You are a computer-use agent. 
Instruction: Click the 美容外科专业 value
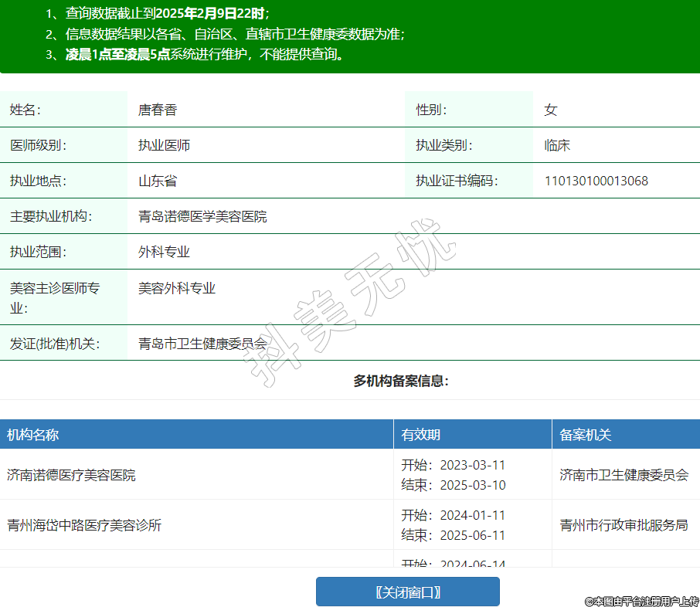[177, 288]
